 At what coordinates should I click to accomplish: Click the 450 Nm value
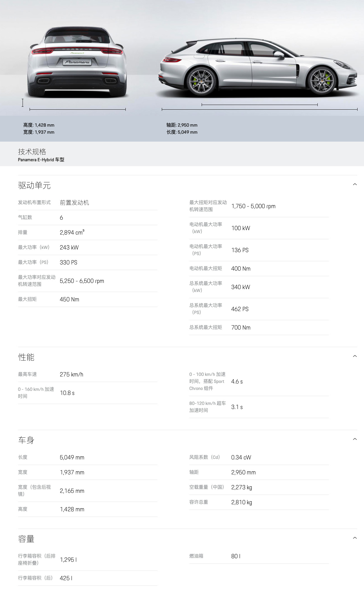pyautogui.click(x=69, y=299)
